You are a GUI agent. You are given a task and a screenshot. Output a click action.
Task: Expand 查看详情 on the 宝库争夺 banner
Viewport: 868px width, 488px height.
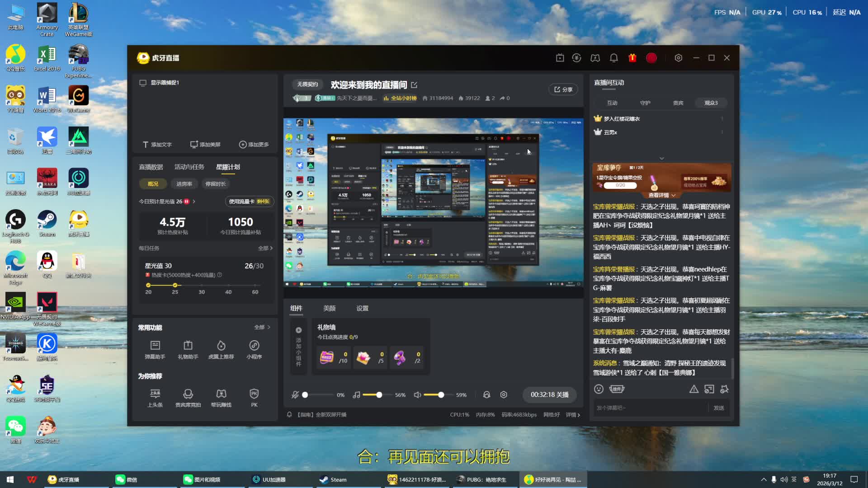661,195
